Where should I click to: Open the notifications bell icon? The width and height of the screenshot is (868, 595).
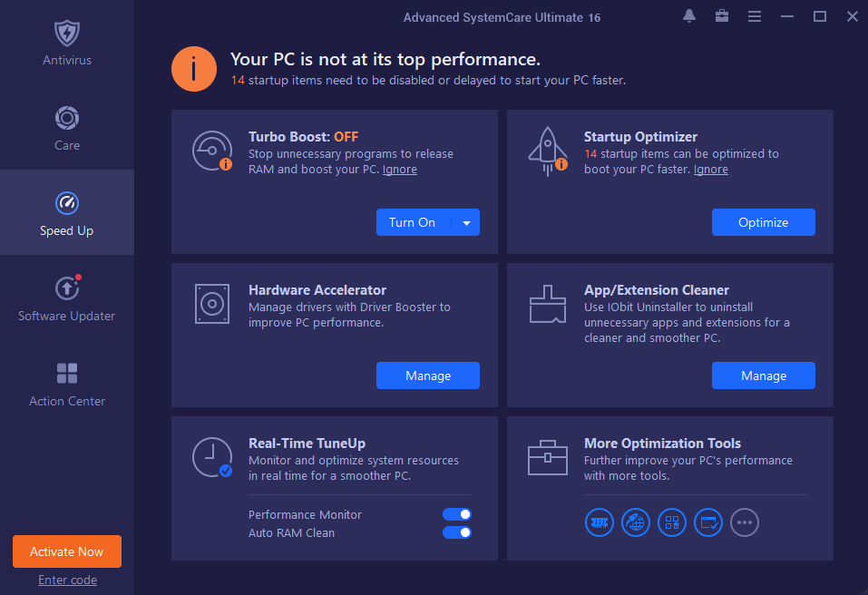pos(689,16)
